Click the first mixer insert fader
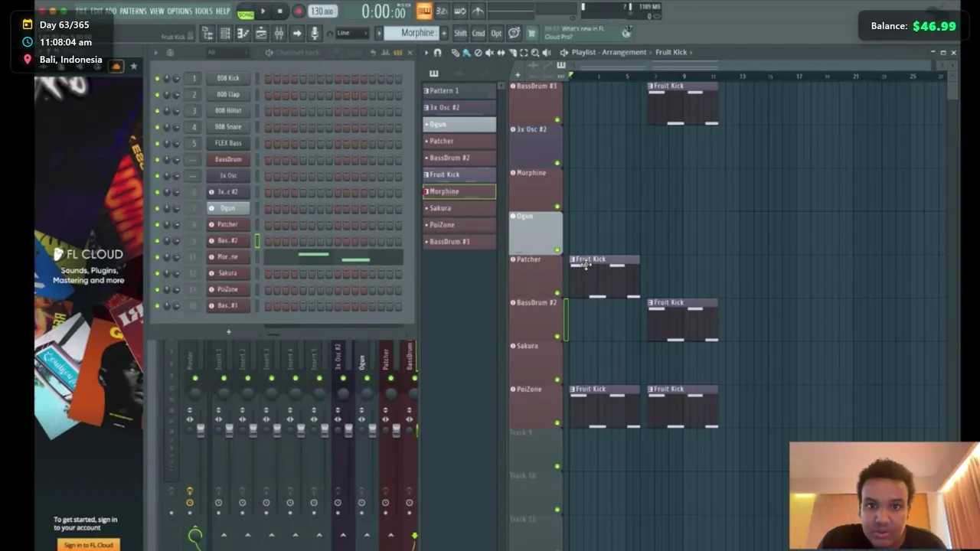The height and width of the screenshot is (551, 980). click(229, 430)
